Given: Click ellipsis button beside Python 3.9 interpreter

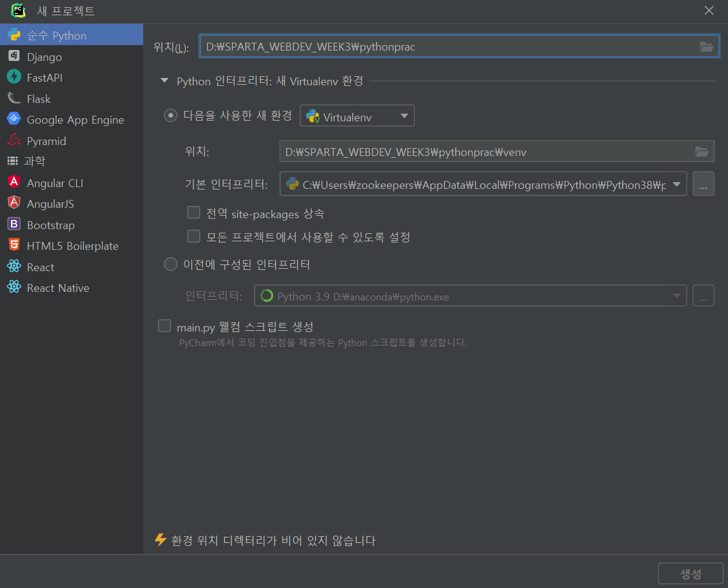Looking at the screenshot, I should pos(704,296).
